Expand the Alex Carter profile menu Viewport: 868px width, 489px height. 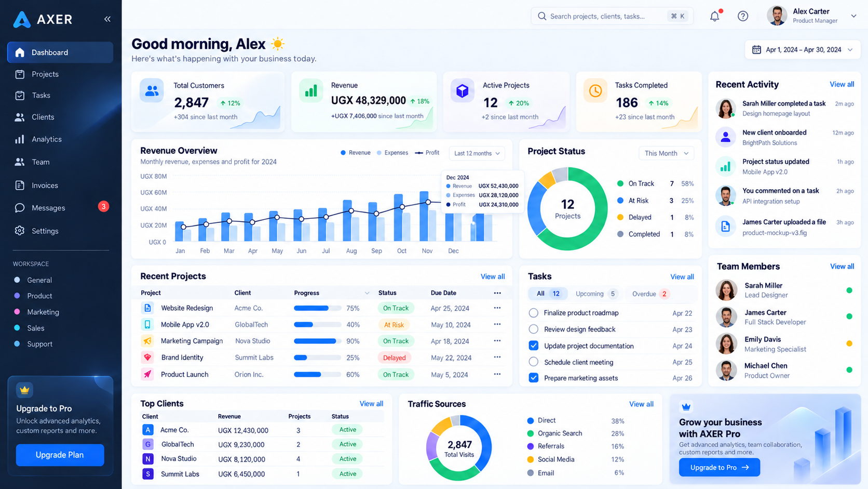click(x=853, y=16)
